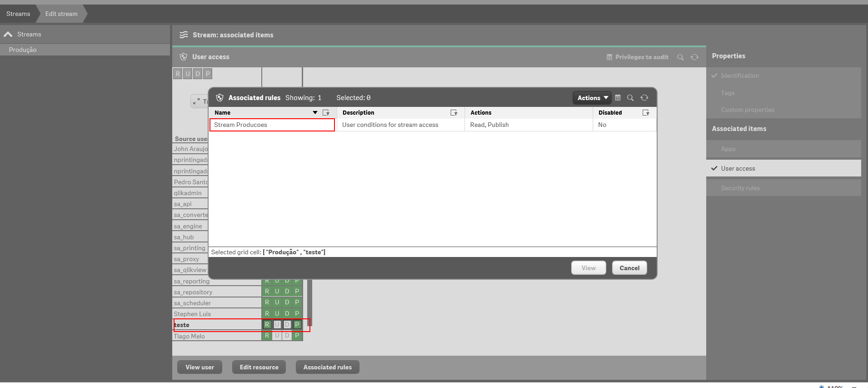Screen dimensions: 868x388
Task: Click the Associated rules button at bottom
Action: tap(328, 367)
